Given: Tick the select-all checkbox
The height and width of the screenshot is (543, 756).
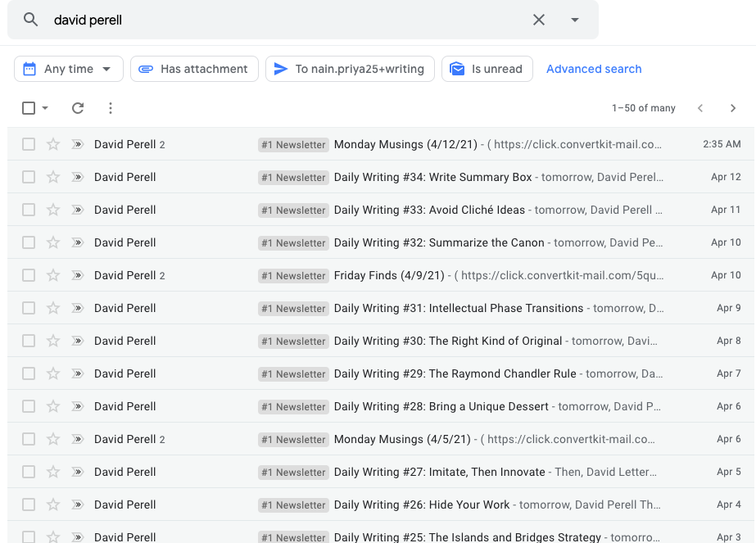Looking at the screenshot, I should pyautogui.click(x=29, y=108).
